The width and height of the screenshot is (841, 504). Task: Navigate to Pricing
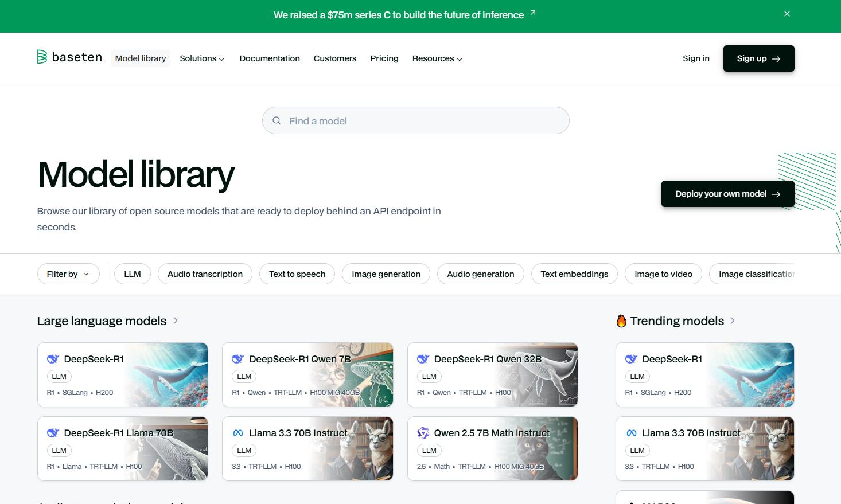tap(384, 58)
